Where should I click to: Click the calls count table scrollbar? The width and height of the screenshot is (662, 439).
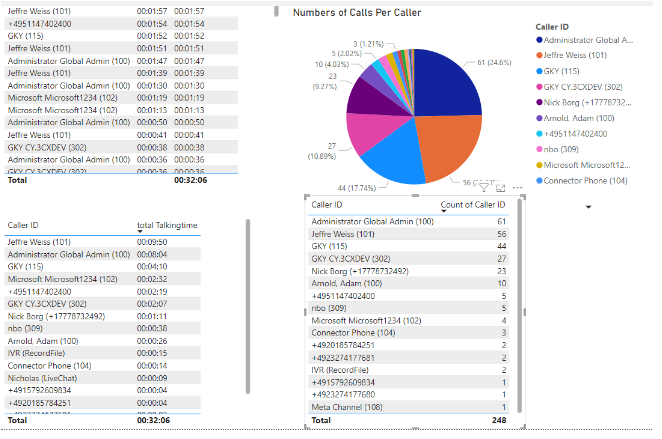point(519,306)
